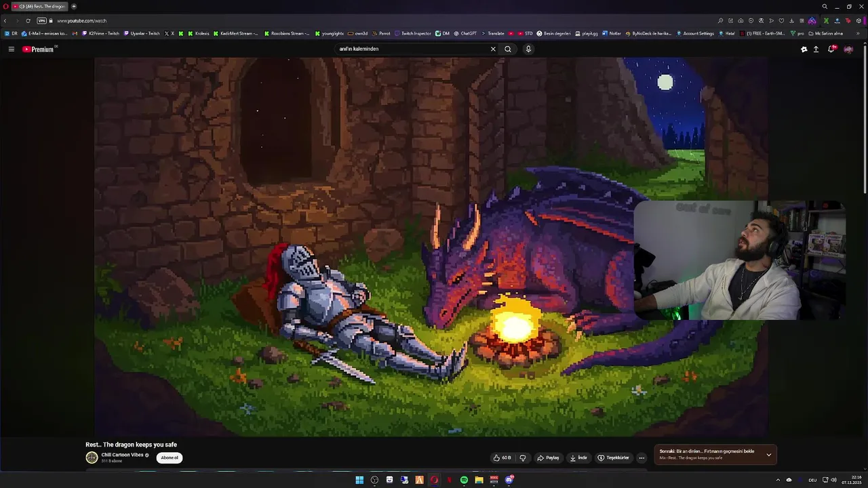Open the K2Prime - Twitch bookmark
The image size is (868, 488).
pos(100,33)
